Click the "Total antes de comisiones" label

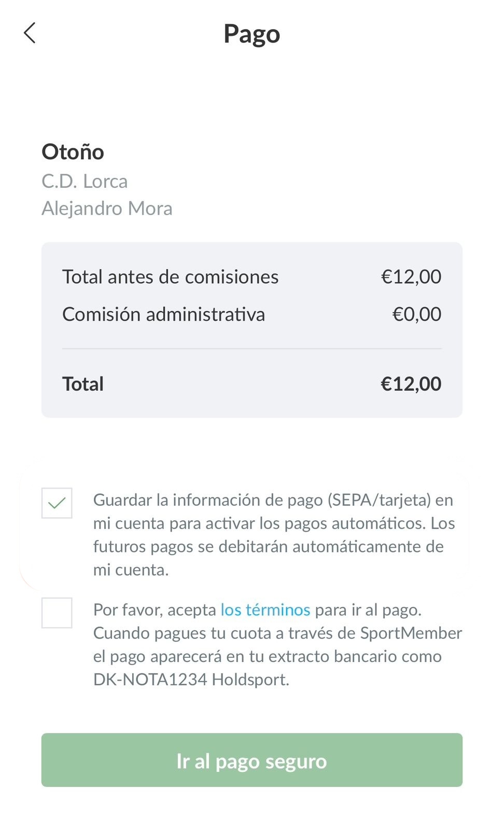(170, 277)
